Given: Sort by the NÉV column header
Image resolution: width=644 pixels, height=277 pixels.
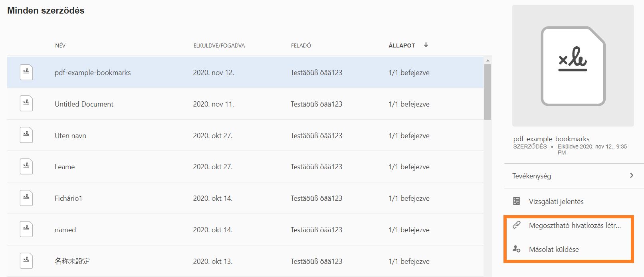Looking at the screenshot, I should (x=60, y=46).
